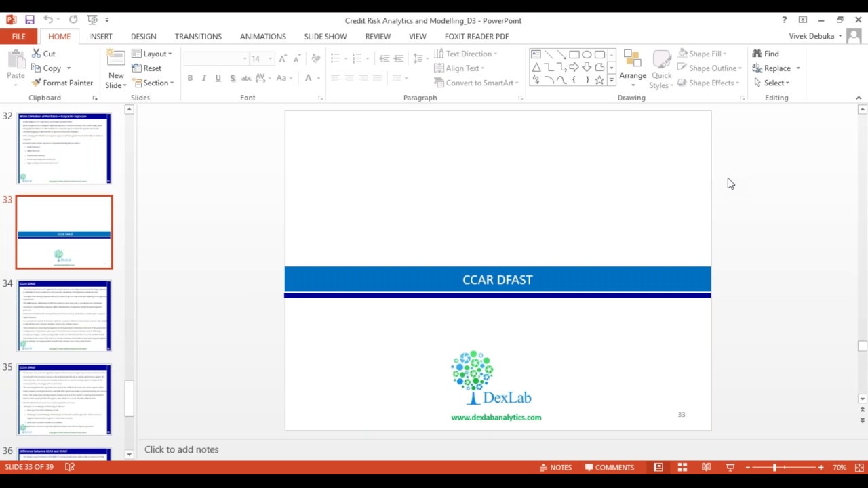This screenshot has width=868, height=488.
Task: Open the Shape Effects menu
Action: point(709,83)
